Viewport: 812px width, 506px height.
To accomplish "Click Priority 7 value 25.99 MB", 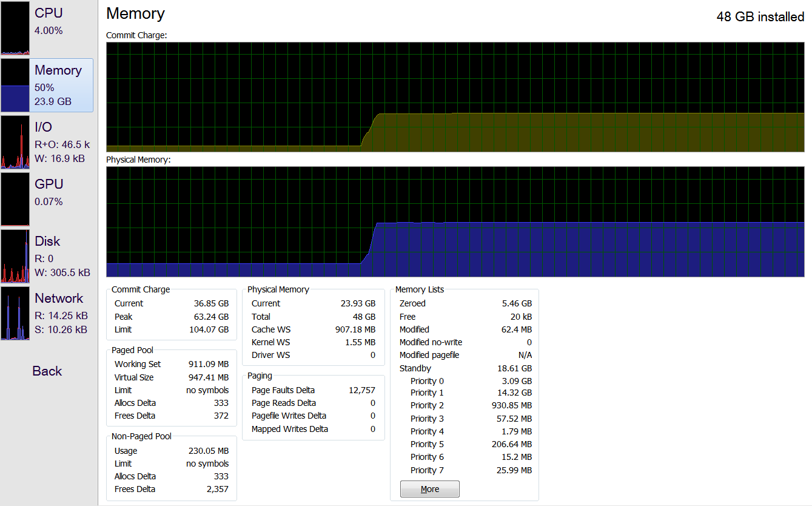I will coord(514,470).
